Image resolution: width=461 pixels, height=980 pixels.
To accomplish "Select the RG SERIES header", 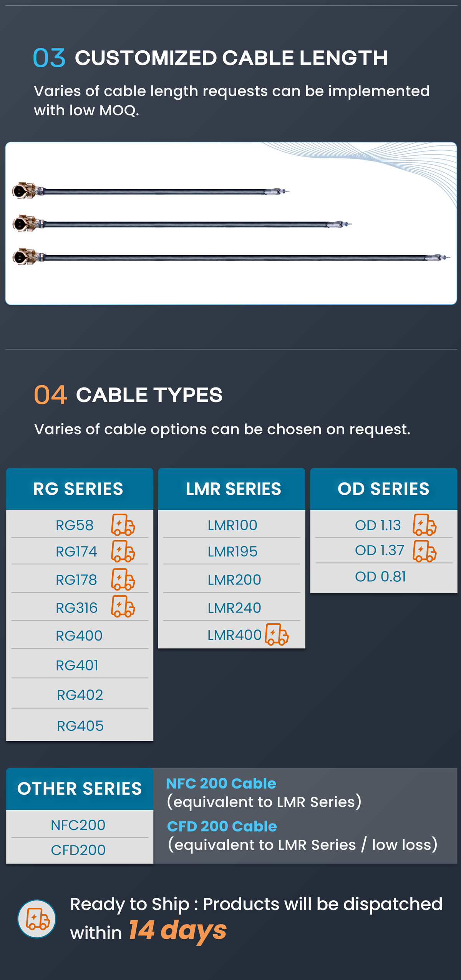I will [x=79, y=489].
